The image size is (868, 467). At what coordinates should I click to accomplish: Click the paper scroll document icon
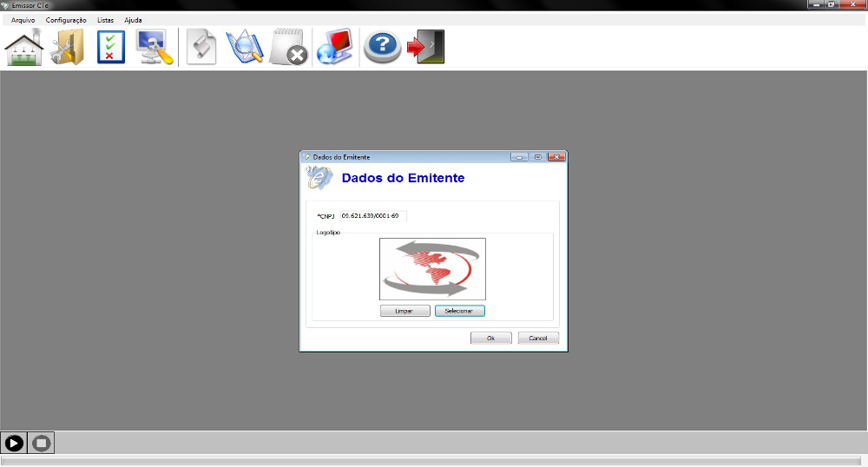point(201,48)
